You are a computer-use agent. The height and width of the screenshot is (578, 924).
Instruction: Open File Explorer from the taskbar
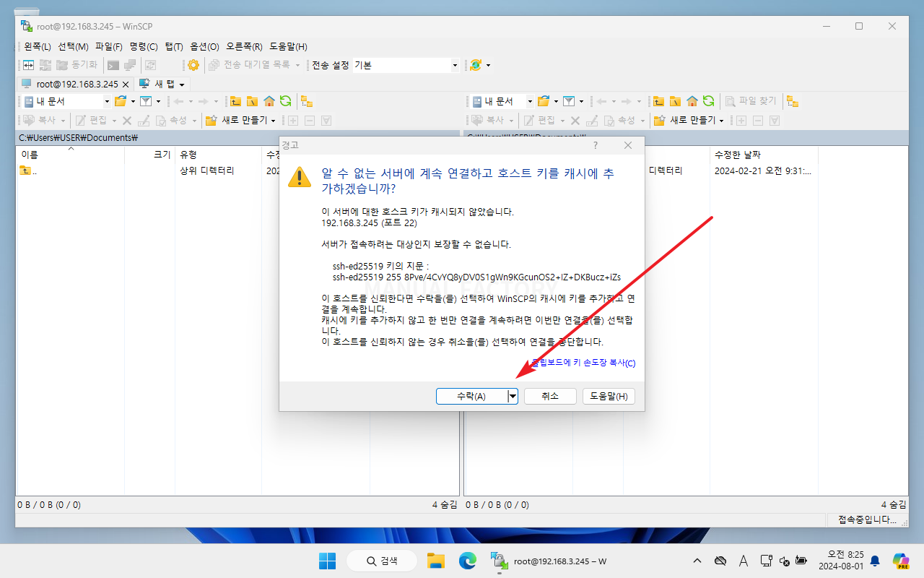coord(435,561)
